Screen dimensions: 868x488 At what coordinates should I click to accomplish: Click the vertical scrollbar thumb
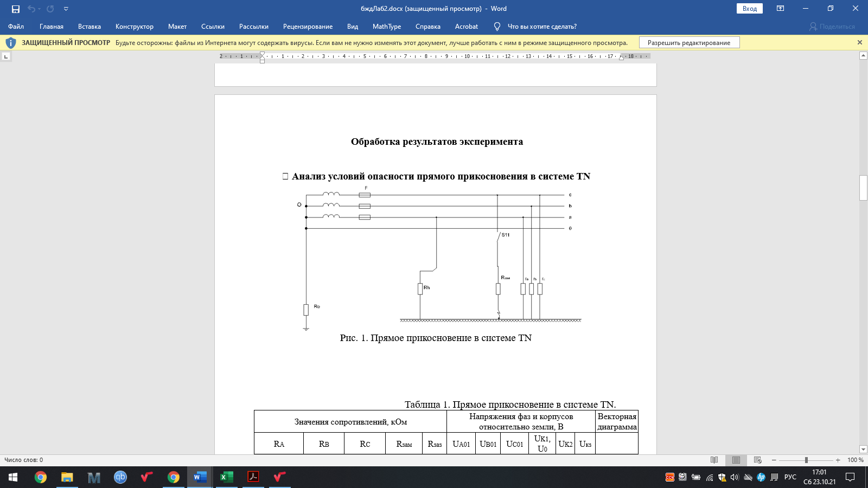[863, 188]
